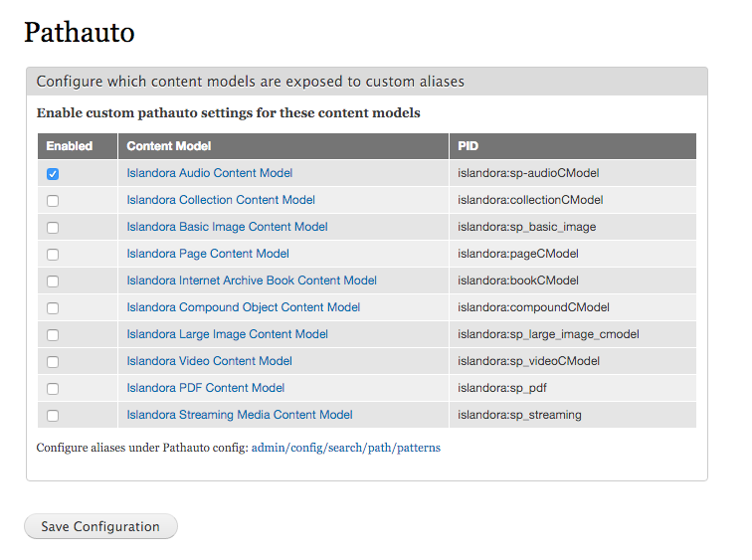Open the Islandora Page Content Model link
The height and width of the screenshot is (560, 752).
[x=208, y=254]
